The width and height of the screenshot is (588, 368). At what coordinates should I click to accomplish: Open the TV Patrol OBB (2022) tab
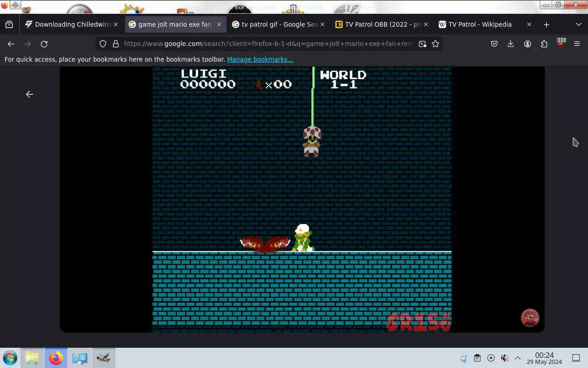(382, 24)
